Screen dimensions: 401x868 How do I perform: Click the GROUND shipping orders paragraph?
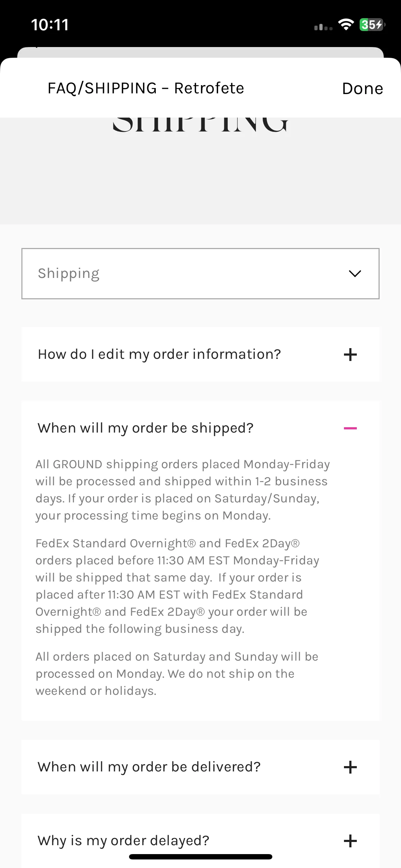pos(182,490)
